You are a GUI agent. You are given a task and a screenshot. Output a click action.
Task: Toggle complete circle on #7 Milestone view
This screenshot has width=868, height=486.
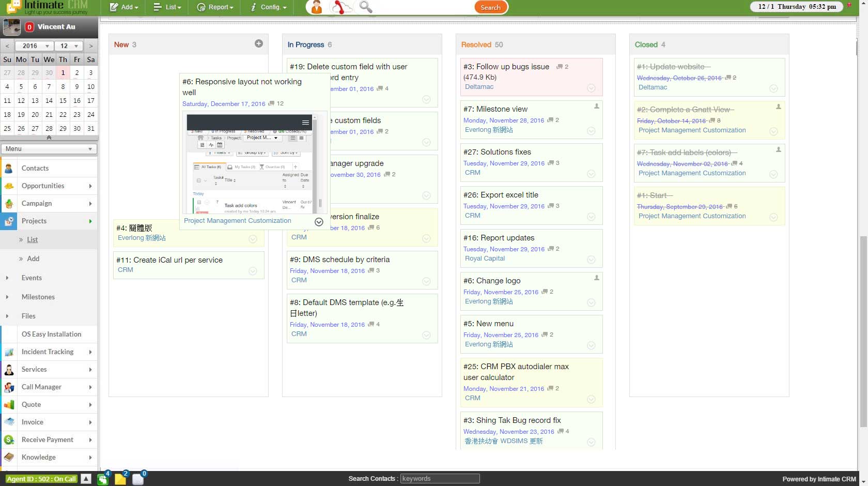(591, 131)
